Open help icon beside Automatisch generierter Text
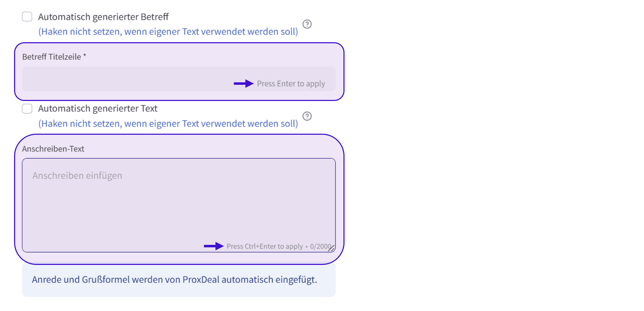 coord(307,116)
